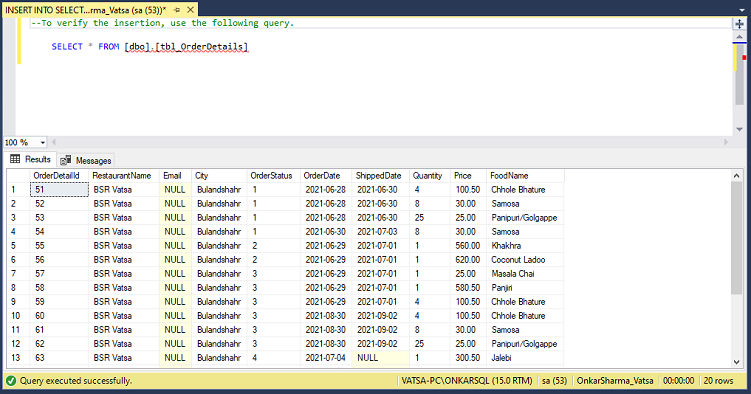Click the OnkarSharma_Vatsa database in status bar

614,381
